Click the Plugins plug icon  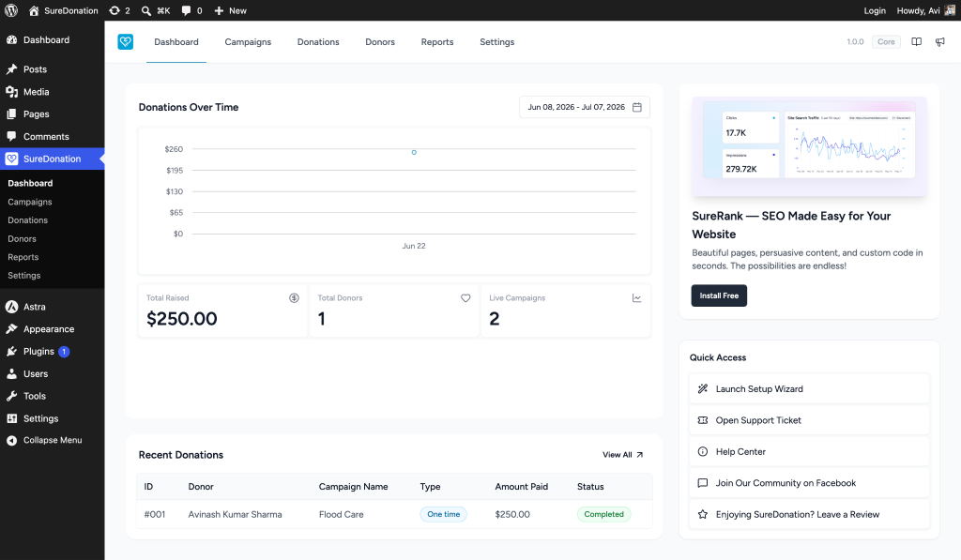tap(11, 351)
